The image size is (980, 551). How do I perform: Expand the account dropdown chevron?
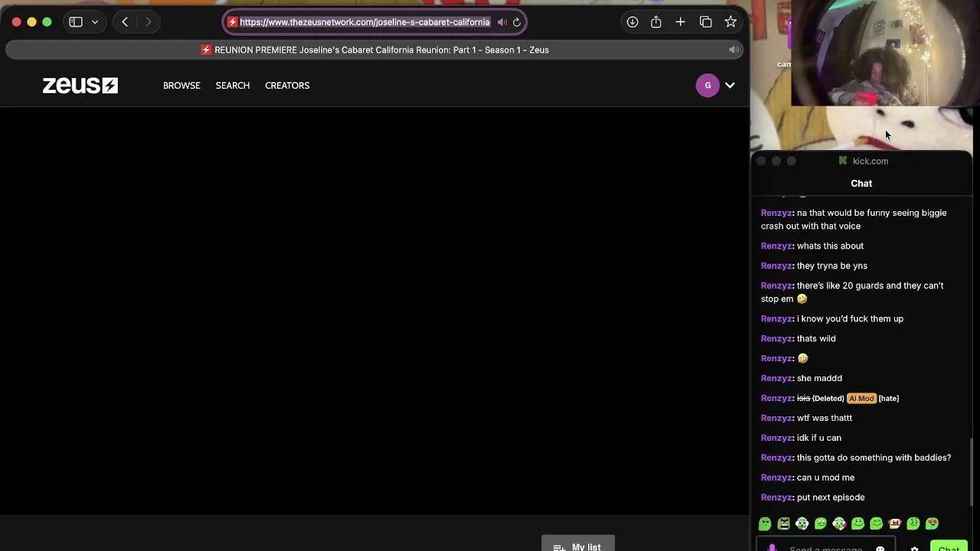[x=730, y=86]
